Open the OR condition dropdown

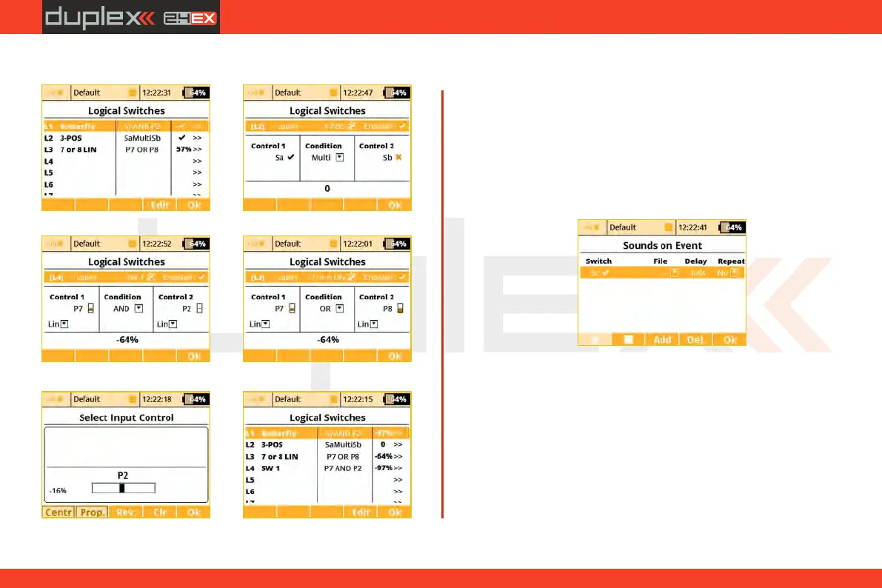(340, 308)
